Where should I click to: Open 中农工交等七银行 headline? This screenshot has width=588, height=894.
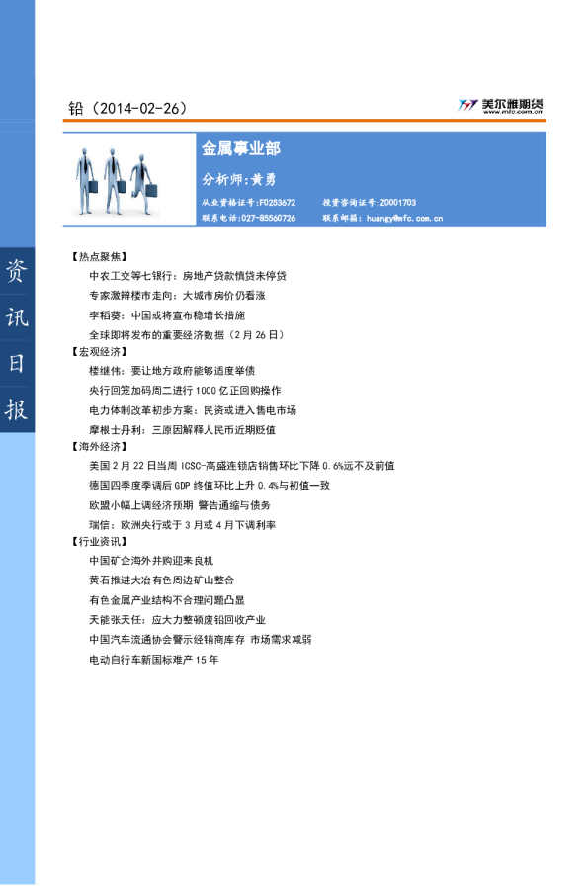coord(188,276)
